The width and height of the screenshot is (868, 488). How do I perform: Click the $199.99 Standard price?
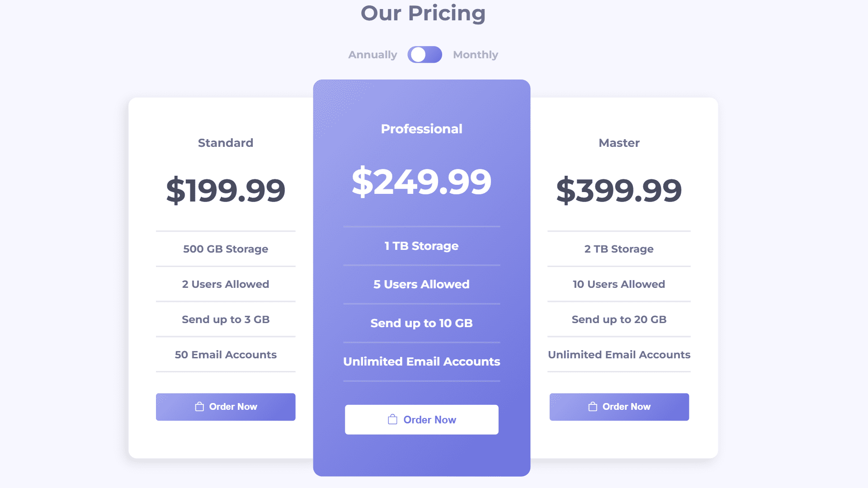(226, 191)
